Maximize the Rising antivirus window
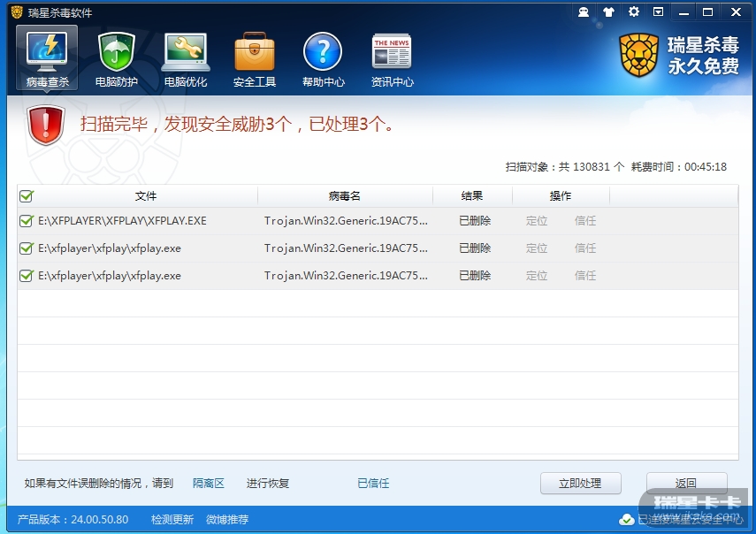This screenshot has height=534, width=756. [707, 12]
